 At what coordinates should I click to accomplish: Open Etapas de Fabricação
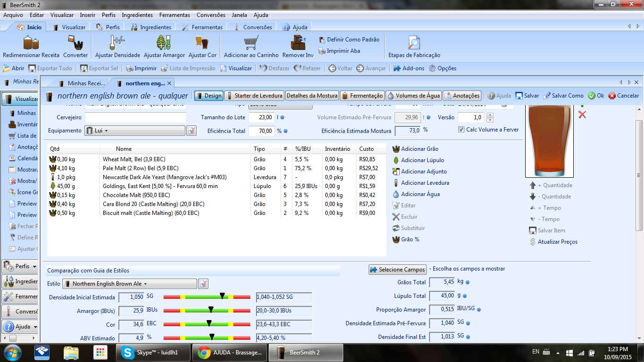(414, 47)
